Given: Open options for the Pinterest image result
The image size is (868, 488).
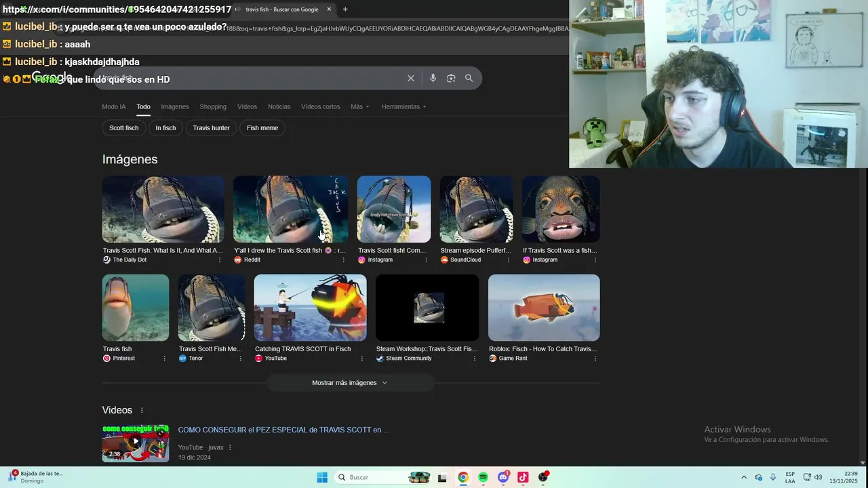Looking at the screenshot, I should (164, 359).
